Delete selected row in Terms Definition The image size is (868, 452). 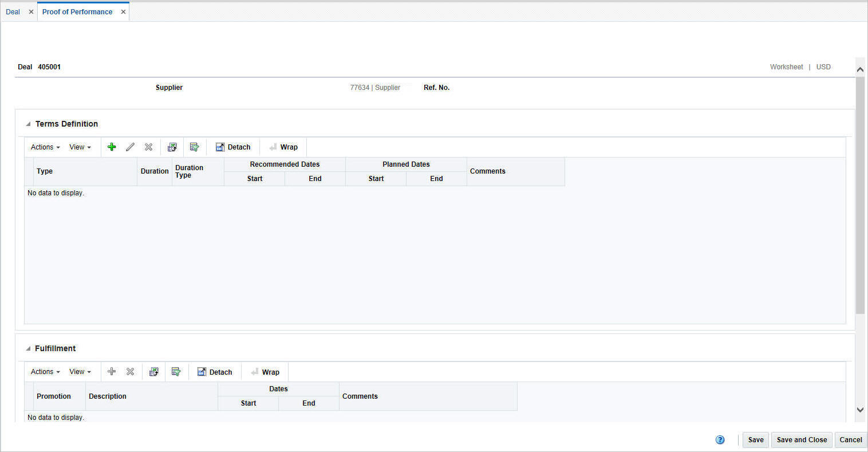coord(148,147)
